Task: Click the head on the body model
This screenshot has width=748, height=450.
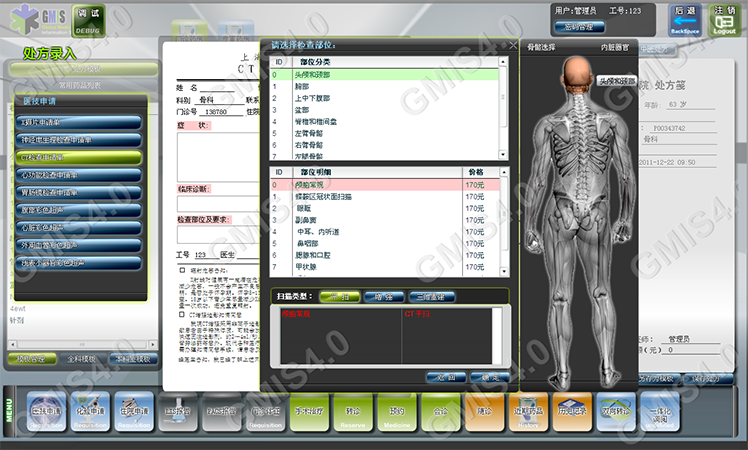Action: coord(577,73)
